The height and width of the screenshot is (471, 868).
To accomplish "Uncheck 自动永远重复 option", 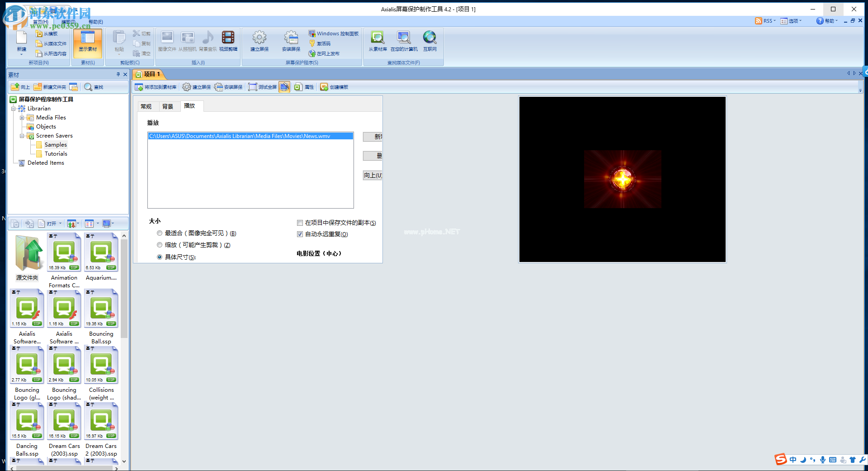I will [300, 234].
